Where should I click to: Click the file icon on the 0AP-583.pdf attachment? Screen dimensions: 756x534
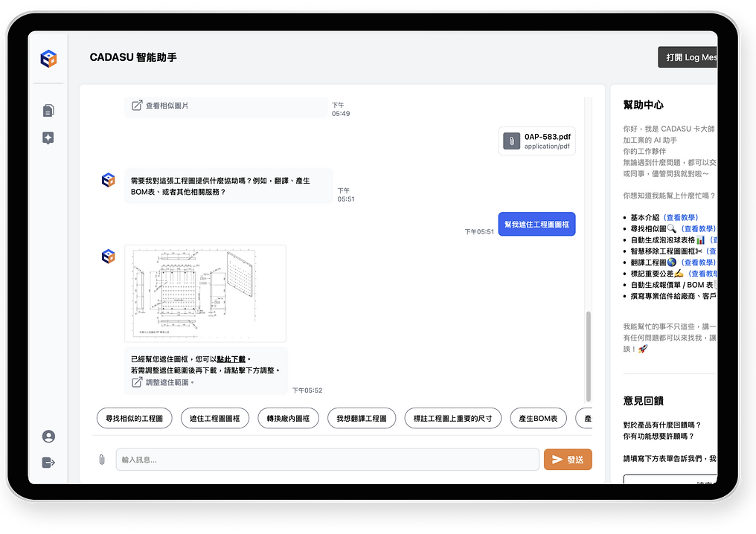(x=511, y=141)
